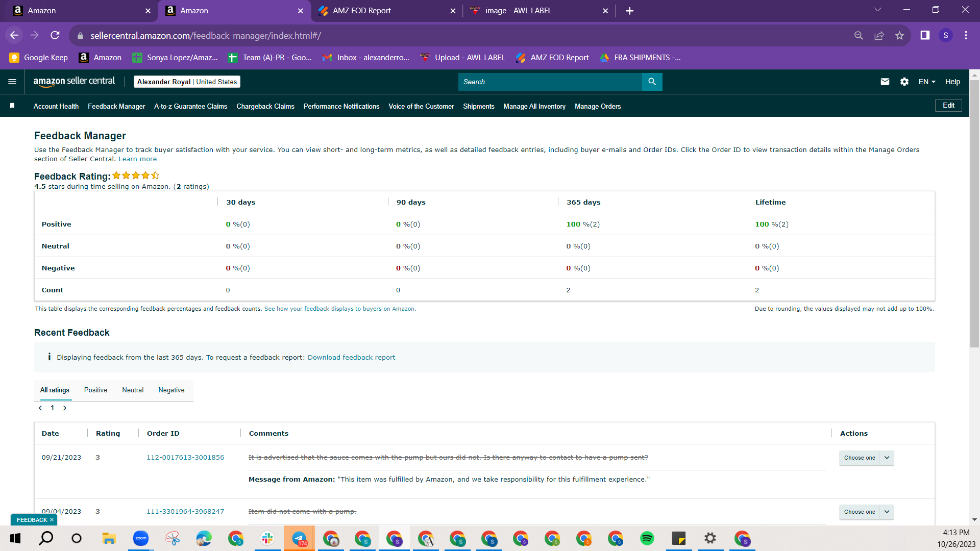Click the share page icon in address bar
This screenshot has width=980, height=551.
click(879, 35)
